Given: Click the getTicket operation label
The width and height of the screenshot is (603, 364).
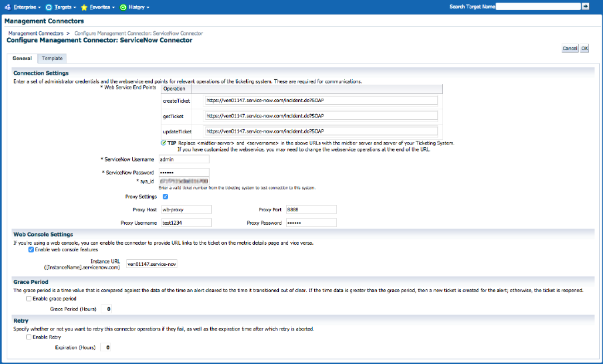Looking at the screenshot, I should [x=173, y=117].
